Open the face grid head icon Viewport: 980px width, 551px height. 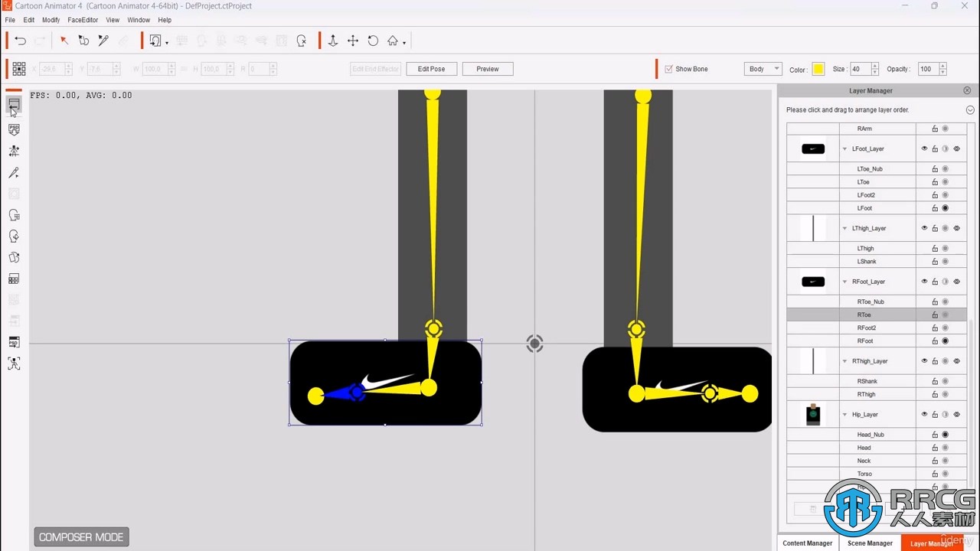click(14, 215)
